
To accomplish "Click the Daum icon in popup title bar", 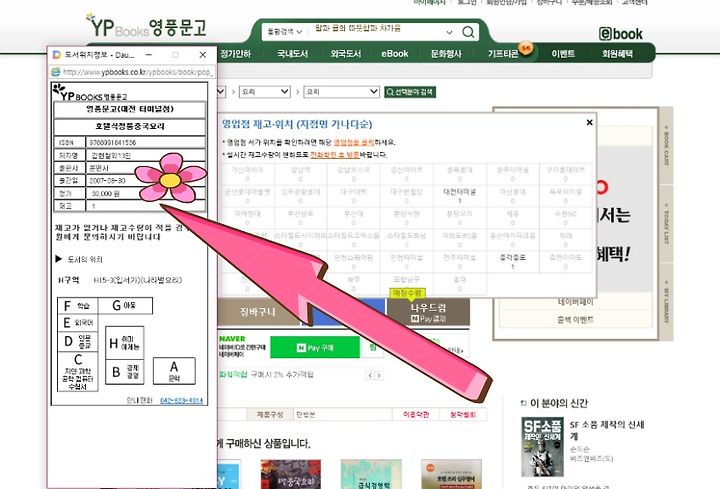I will [x=57, y=55].
